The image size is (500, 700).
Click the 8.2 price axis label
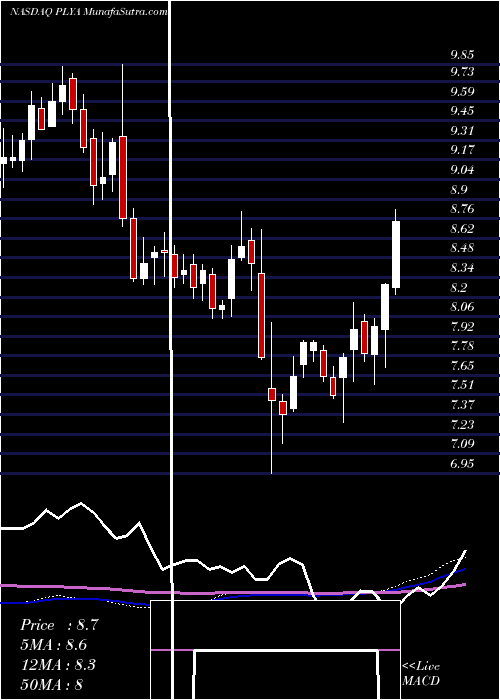[458, 288]
